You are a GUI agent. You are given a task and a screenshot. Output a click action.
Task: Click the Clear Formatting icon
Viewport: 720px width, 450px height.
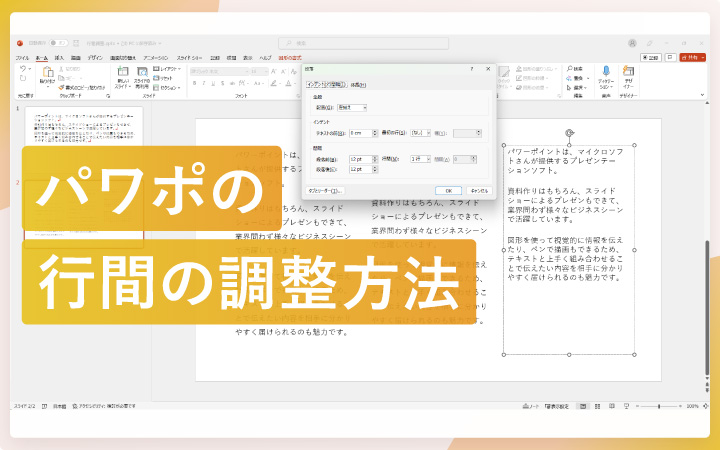click(x=294, y=72)
